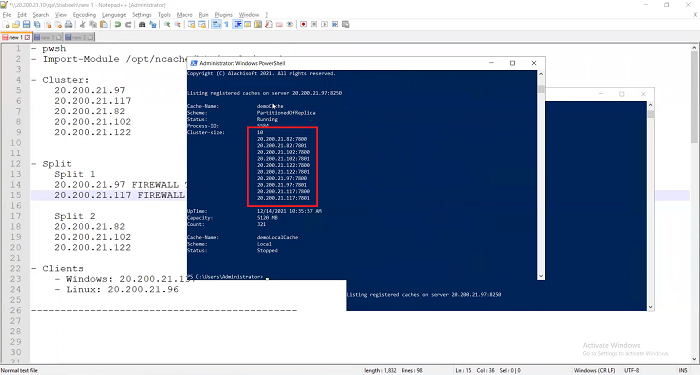Click the Zoom Out magnifier icon
The height and width of the screenshot is (375, 700).
(177, 25)
